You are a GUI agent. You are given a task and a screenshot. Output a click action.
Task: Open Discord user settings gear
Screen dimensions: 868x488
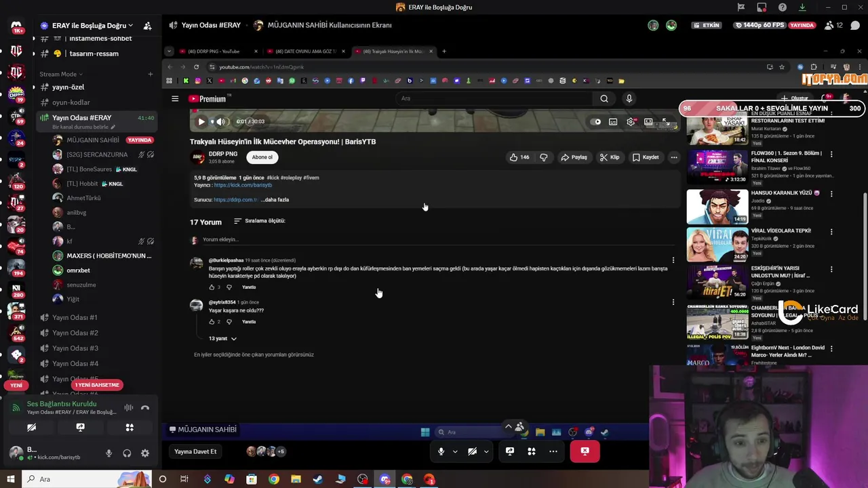pyautogui.click(x=144, y=453)
